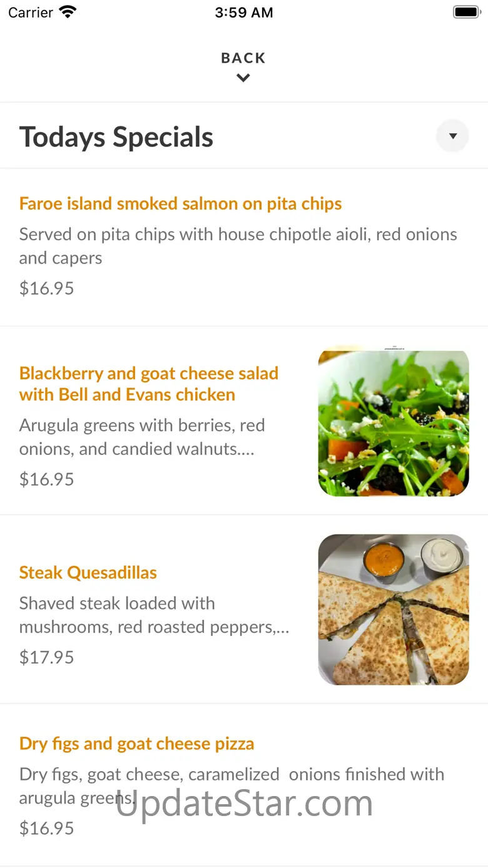Tap the battery icon in status bar
Image resolution: width=488 pixels, height=868 pixels.
click(x=466, y=12)
